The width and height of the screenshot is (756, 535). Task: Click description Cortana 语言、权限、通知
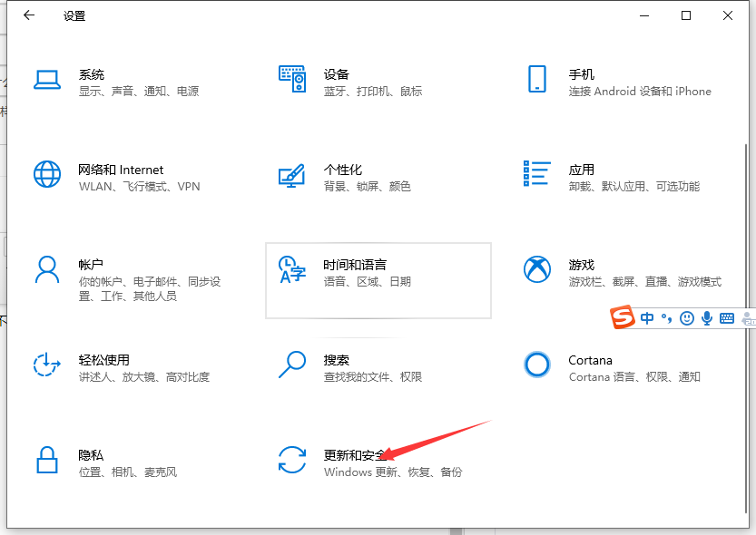(x=634, y=376)
